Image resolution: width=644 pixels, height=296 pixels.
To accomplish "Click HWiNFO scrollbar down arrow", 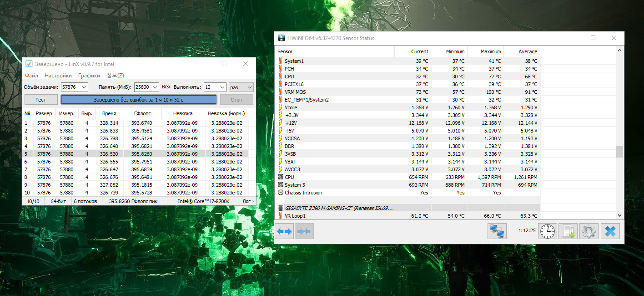I will pyautogui.click(x=619, y=215).
